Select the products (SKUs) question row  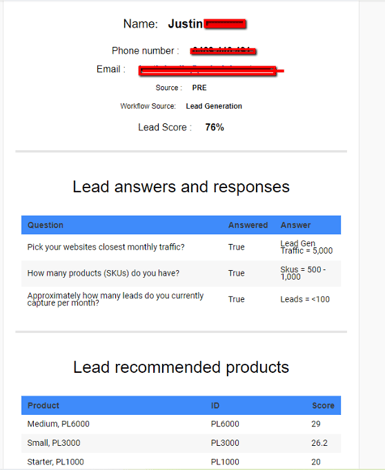click(x=181, y=273)
